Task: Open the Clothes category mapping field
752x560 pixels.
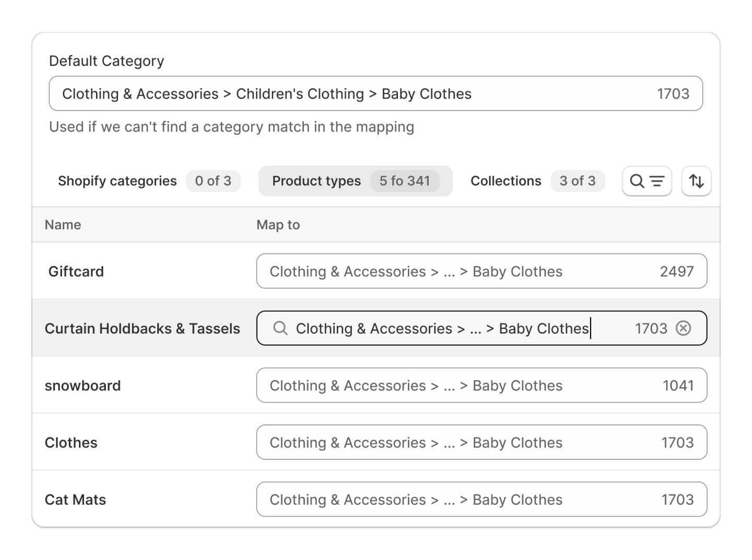Action: point(481,443)
